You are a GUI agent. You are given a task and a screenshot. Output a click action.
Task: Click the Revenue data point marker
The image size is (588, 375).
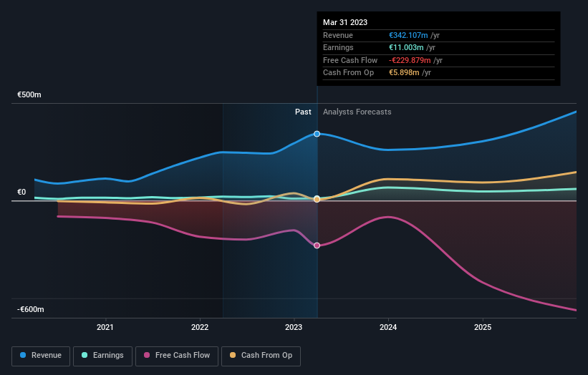click(317, 134)
